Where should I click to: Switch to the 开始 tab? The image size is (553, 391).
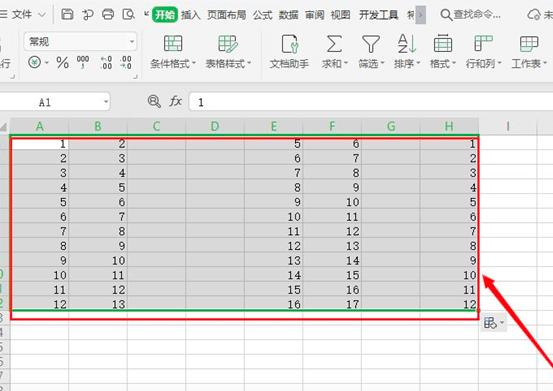point(165,15)
